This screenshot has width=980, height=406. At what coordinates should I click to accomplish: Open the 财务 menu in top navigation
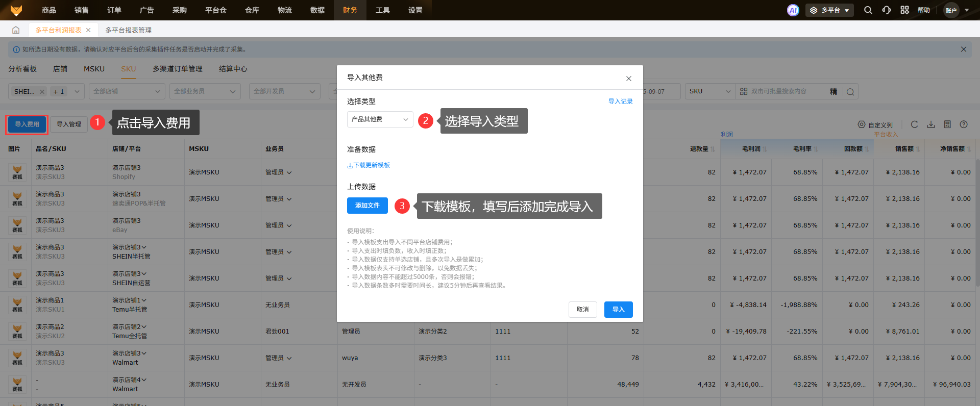pos(350,10)
